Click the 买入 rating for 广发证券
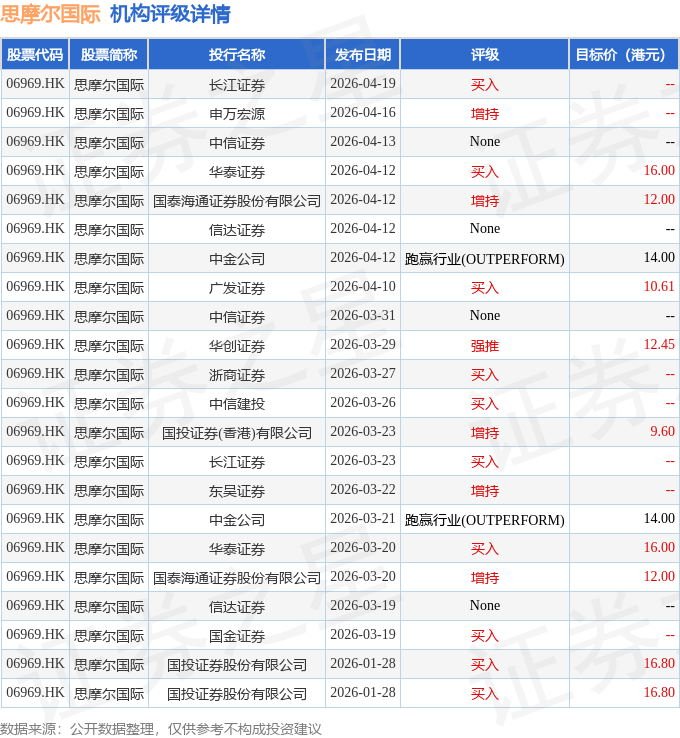The height and width of the screenshot is (738, 680). tap(485, 288)
